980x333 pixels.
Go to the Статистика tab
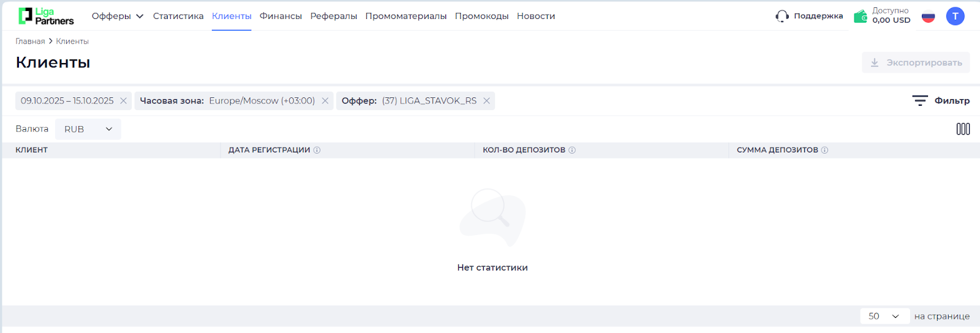pos(178,16)
